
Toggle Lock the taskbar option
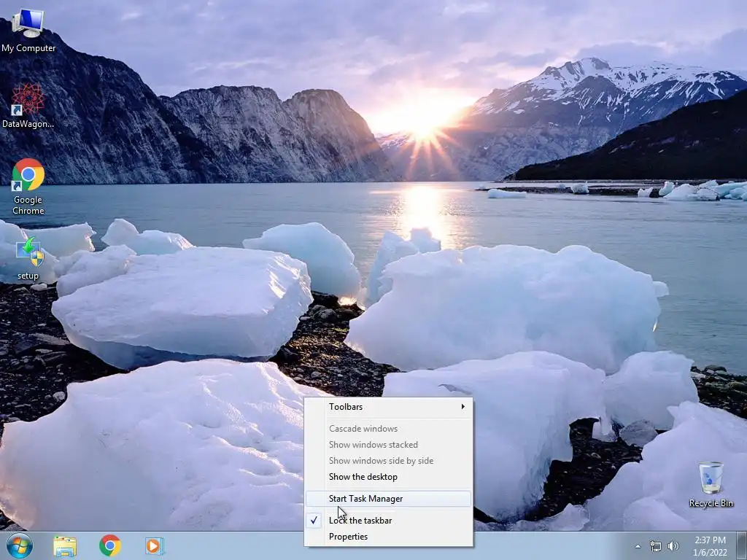tap(389, 521)
